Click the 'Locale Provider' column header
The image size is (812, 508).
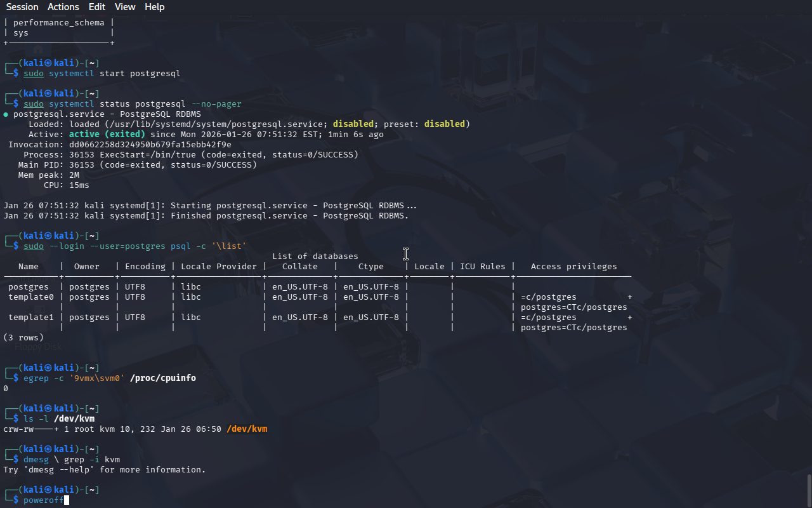(x=219, y=267)
